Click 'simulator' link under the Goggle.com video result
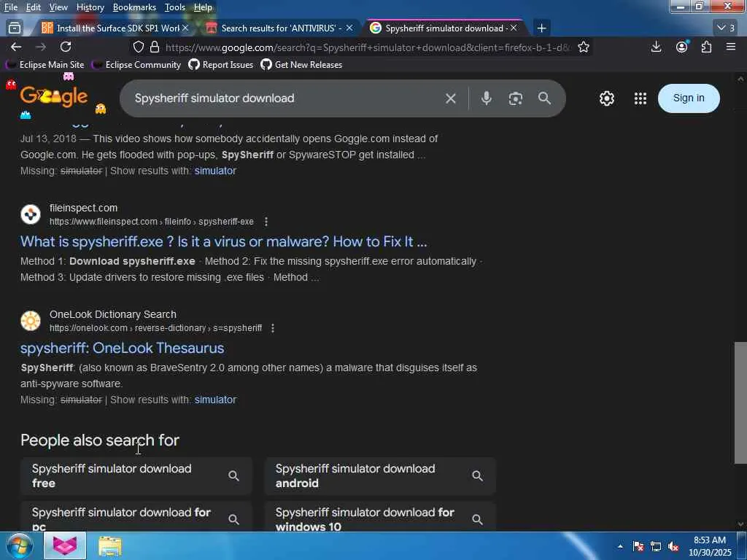 point(215,171)
